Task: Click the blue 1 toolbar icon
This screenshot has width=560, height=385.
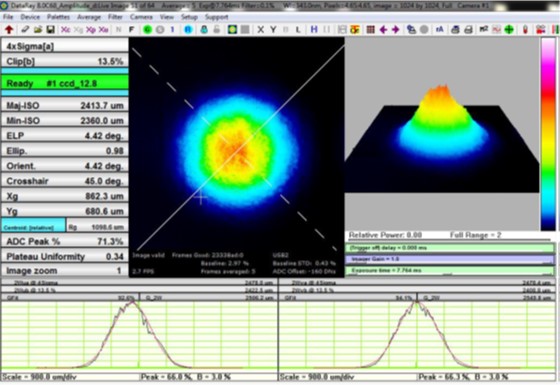Action: pos(172,30)
